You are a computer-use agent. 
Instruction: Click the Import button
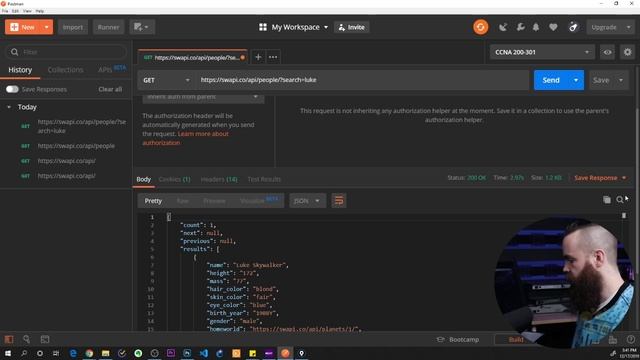[73, 27]
